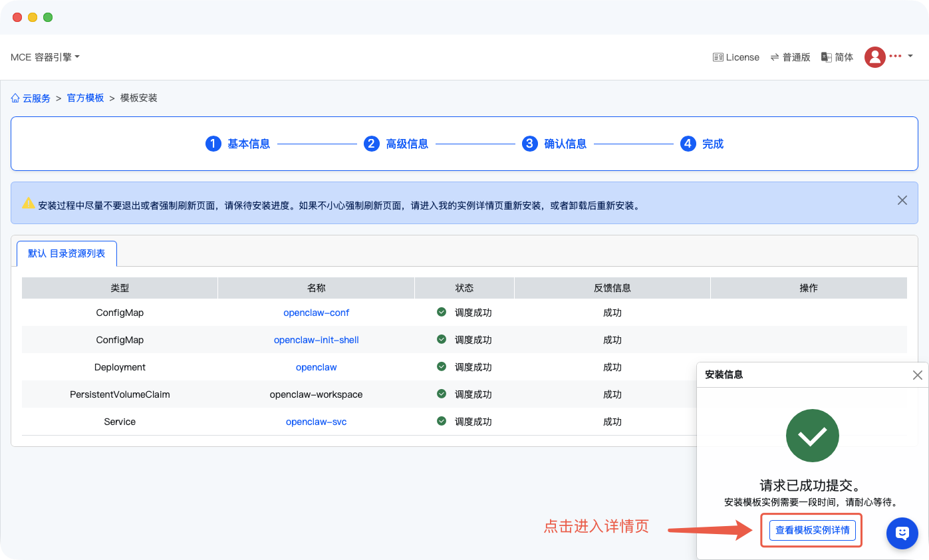Click the yellow warning triangle icon
Screen dimensions: 929x560
[28, 204]
